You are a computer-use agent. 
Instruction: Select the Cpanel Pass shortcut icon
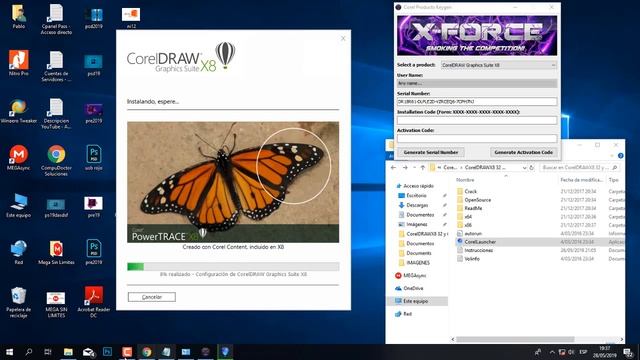56,19
